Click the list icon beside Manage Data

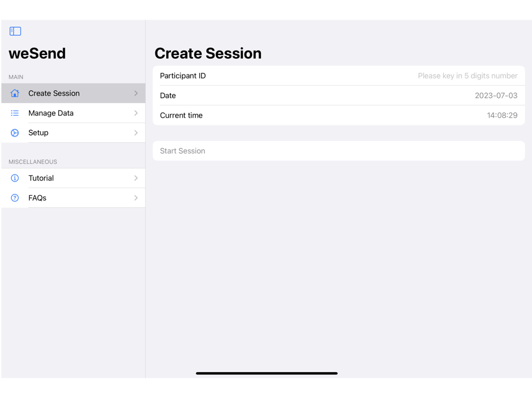click(15, 113)
